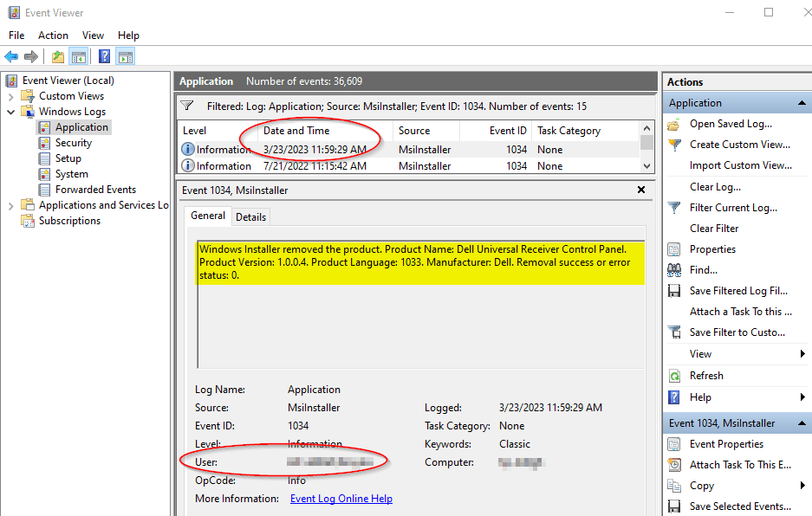812x516 pixels.
Task: Click Attach a Task To this Log
Action: pos(741,312)
